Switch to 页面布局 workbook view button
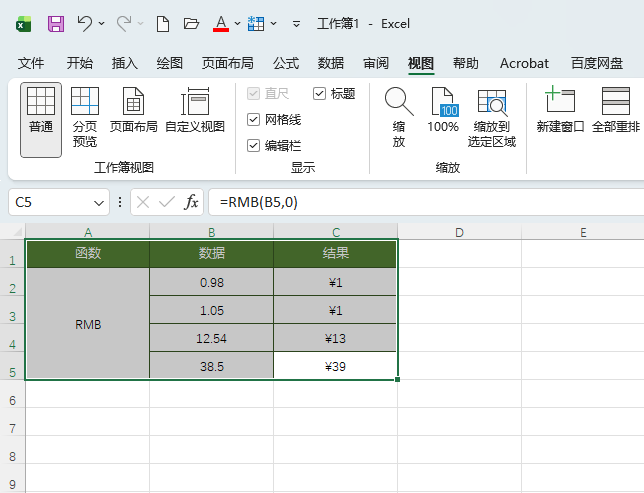 pos(133,110)
